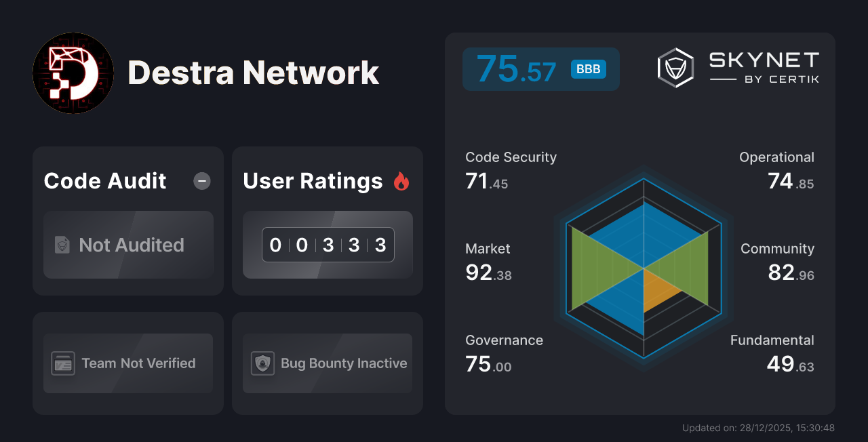
Task: Select the BBB rating badge
Action: click(x=589, y=68)
